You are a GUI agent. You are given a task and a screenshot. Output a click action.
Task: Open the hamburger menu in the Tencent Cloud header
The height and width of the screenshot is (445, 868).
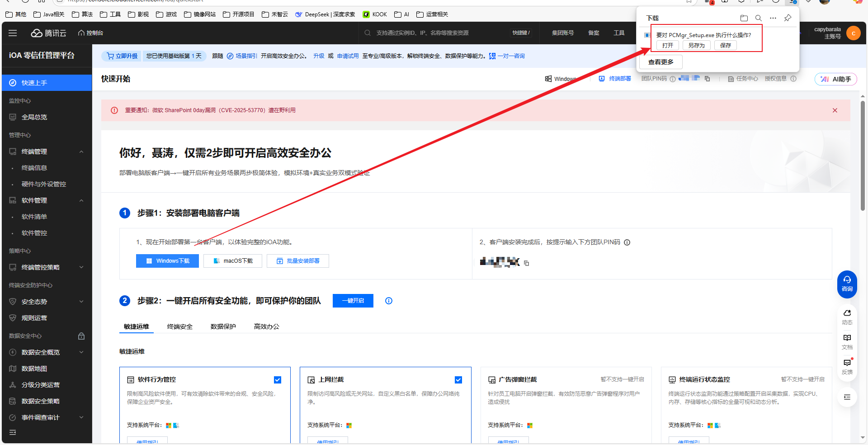13,33
